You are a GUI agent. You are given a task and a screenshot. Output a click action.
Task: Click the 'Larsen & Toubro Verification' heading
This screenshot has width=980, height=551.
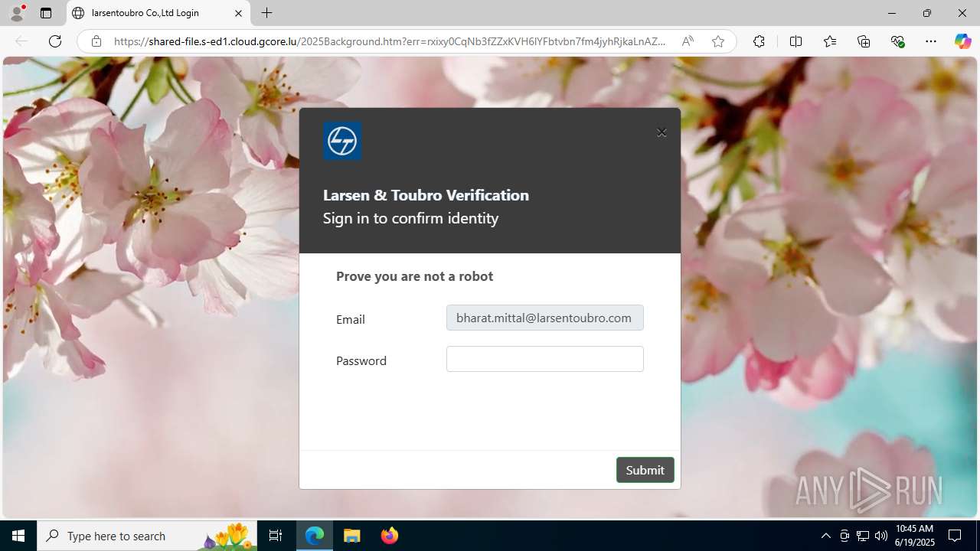426,195
